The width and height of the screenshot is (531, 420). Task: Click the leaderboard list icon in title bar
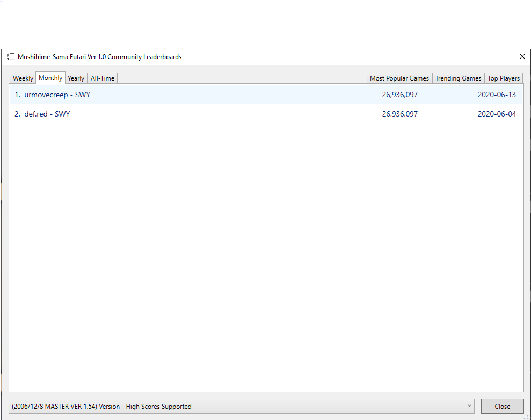pyautogui.click(x=11, y=56)
